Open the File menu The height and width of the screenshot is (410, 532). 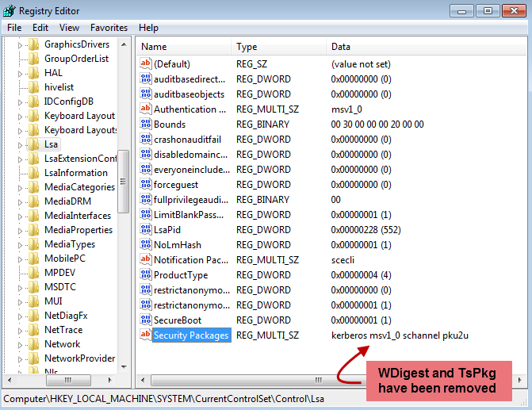click(x=14, y=28)
